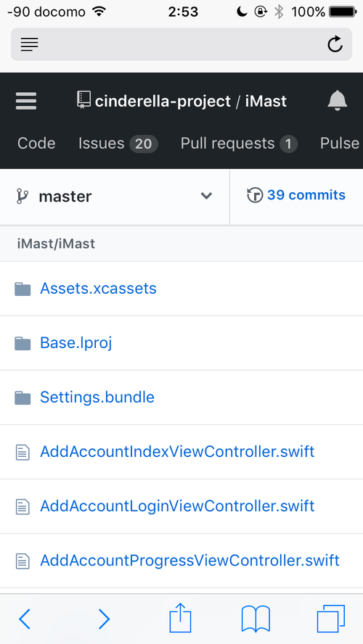
Task: Switch to the Code tab
Action: click(x=36, y=144)
